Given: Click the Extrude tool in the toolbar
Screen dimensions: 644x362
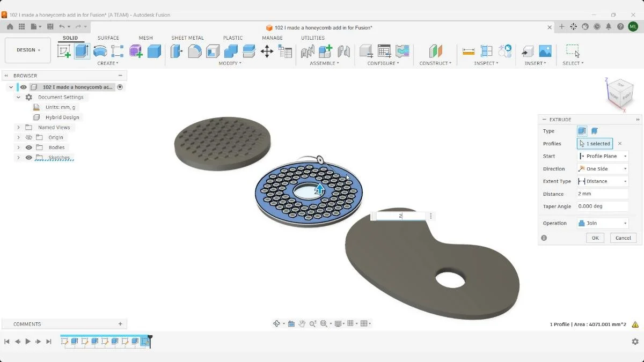Looking at the screenshot, I should coord(82,51).
